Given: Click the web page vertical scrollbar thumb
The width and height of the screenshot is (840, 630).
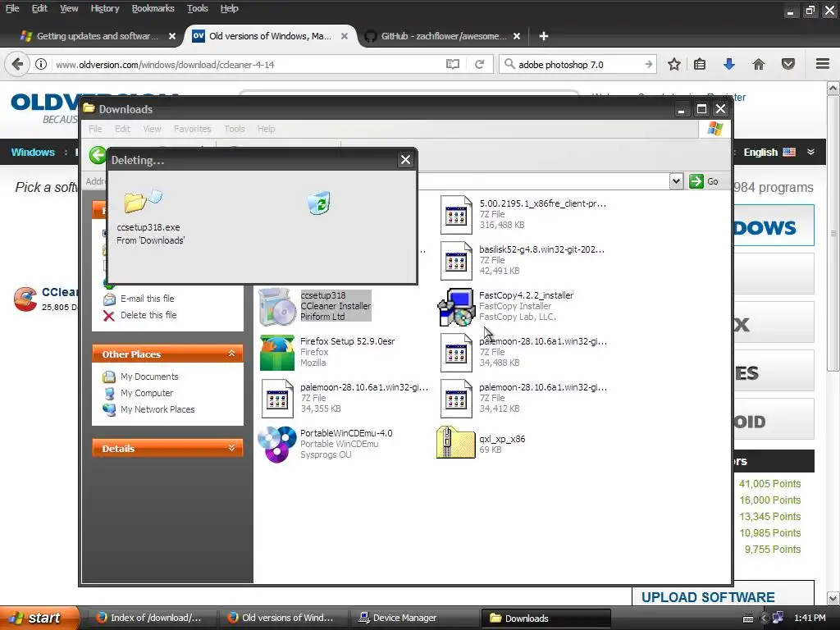Looking at the screenshot, I should click(833, 233).
